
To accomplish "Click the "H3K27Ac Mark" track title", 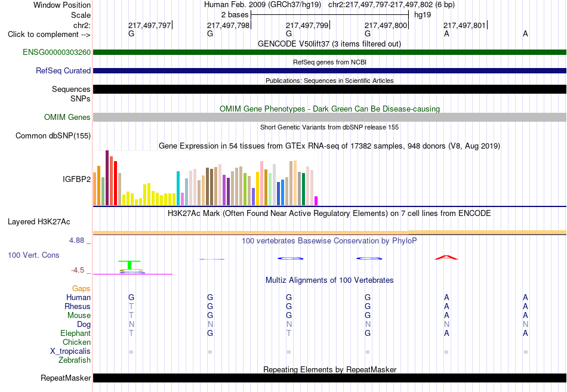I will tap(329, 214).
